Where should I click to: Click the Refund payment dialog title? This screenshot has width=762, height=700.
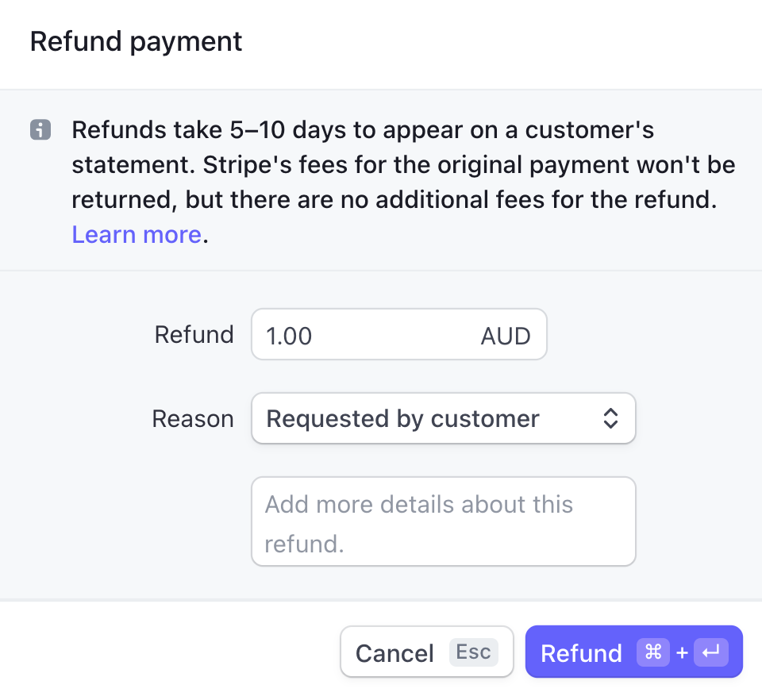[136, 41]
